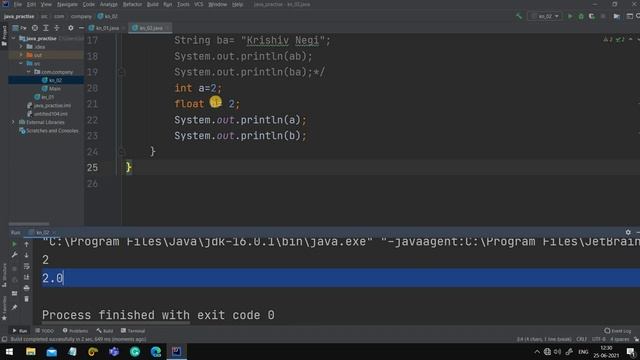Open the Terminal tool window
Image resolution: width=640 pixels, height=360 pixels.
[x=133, y=331]
